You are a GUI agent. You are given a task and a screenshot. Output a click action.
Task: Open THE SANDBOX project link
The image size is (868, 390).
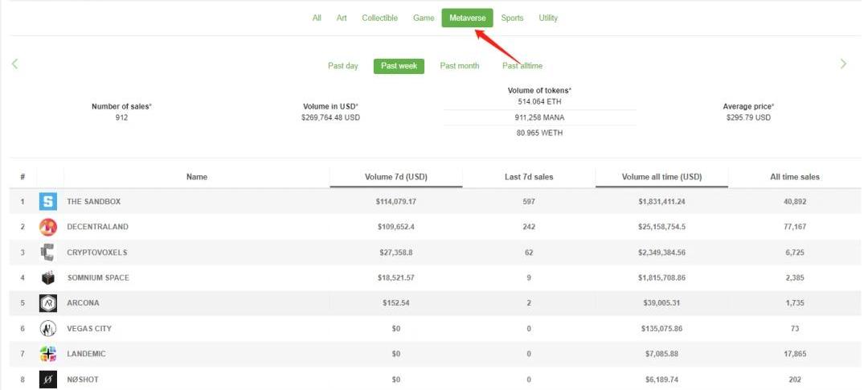click(x=94, y=201)
